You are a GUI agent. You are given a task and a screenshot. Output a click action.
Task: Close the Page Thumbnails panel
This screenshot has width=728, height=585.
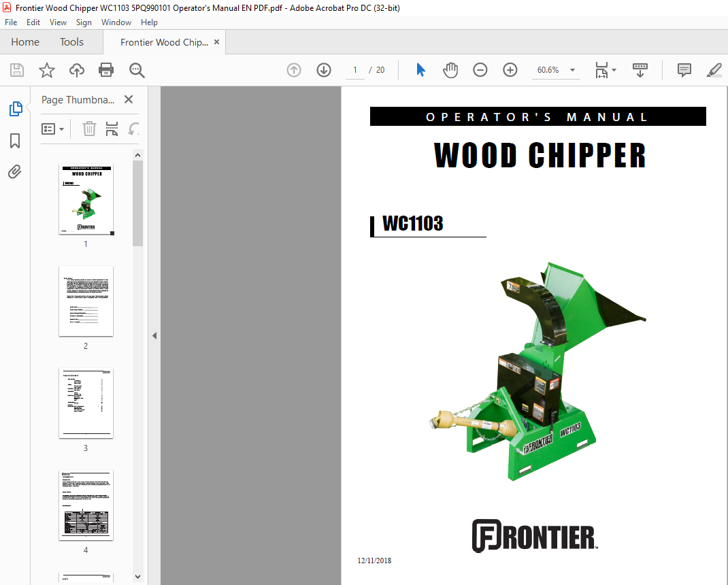click(129, 99)
